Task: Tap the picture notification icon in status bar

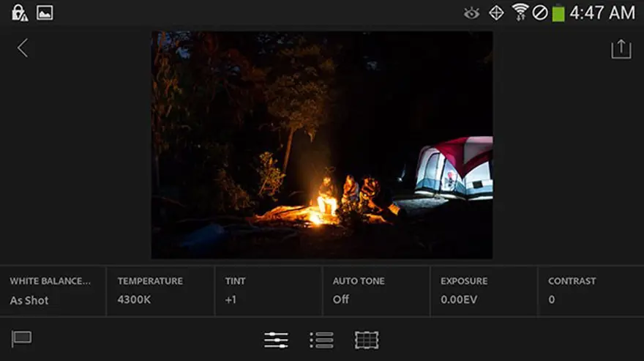Action: click(45, 12)
